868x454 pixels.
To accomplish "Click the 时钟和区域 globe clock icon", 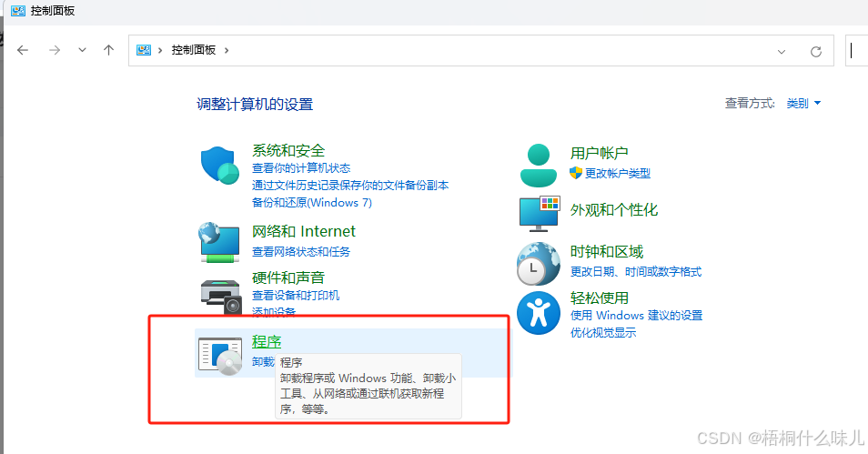I will point(538,264).
